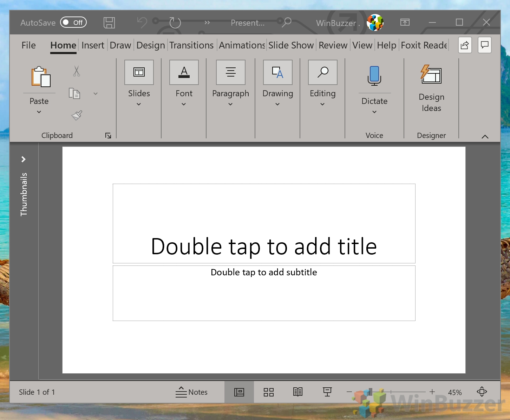The image size is (510, 420).
Task: Click the zoom slider handle
Action: tap(370, 392)
